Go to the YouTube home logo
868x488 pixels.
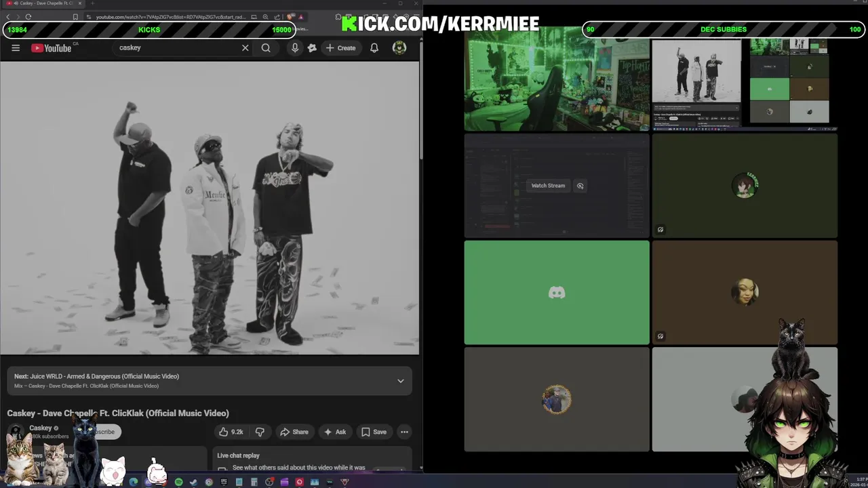pyautogui.click(x=52, y=48)
